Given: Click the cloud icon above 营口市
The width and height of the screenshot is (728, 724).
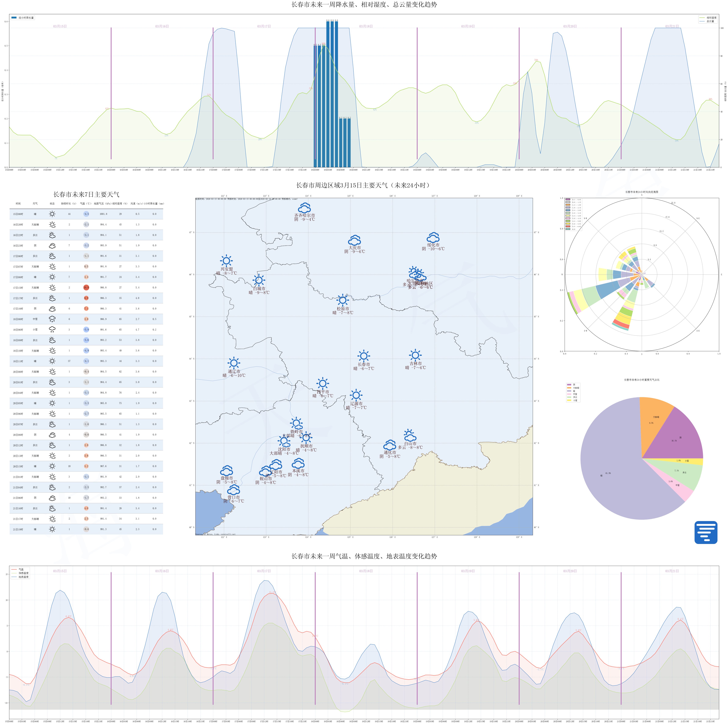Looking at the screenshot, I should click(234, 490).
